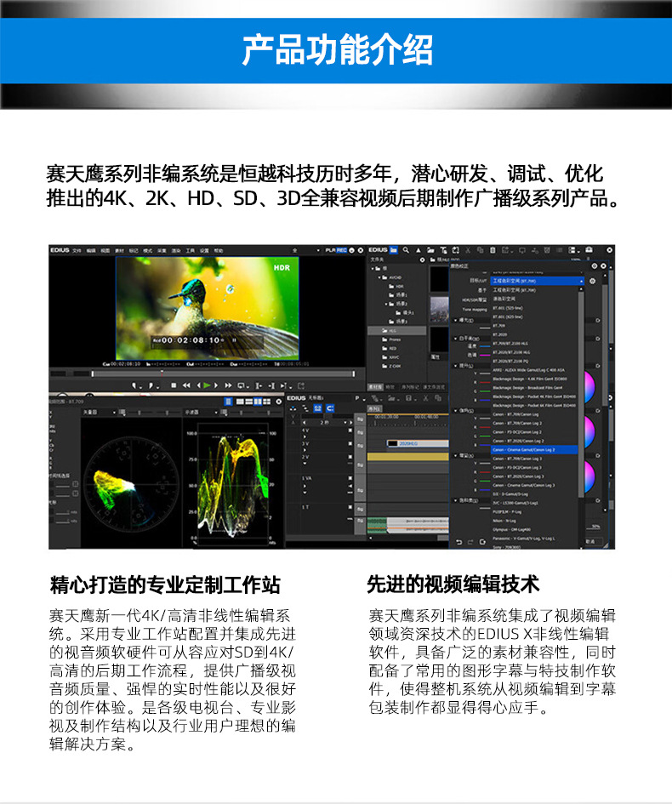Viewport: 672px width, 804px height.
Task: Select BT.2020 in the color space list
Action: tap(500, 334)
